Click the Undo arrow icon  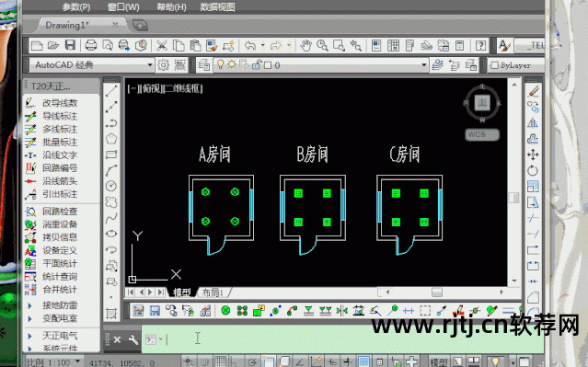(x=249, y=45)
